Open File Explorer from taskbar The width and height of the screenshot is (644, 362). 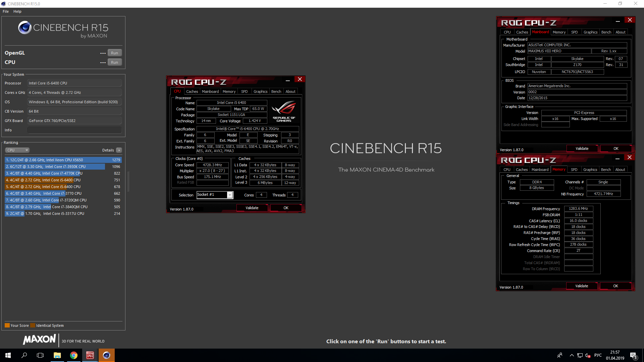pyautogui.click(x=57, y=355)
